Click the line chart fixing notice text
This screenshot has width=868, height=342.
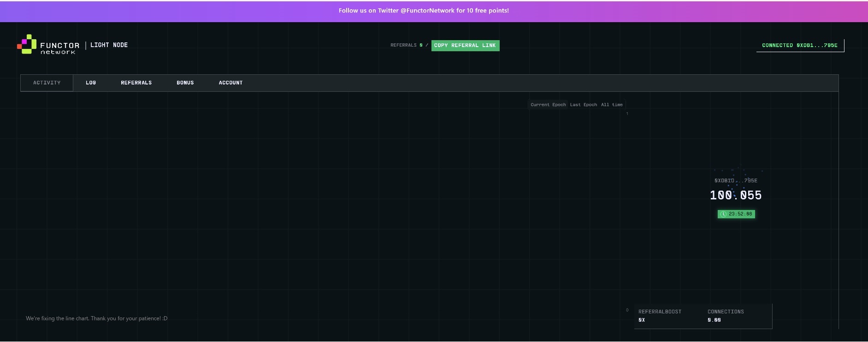pos(97,318)
